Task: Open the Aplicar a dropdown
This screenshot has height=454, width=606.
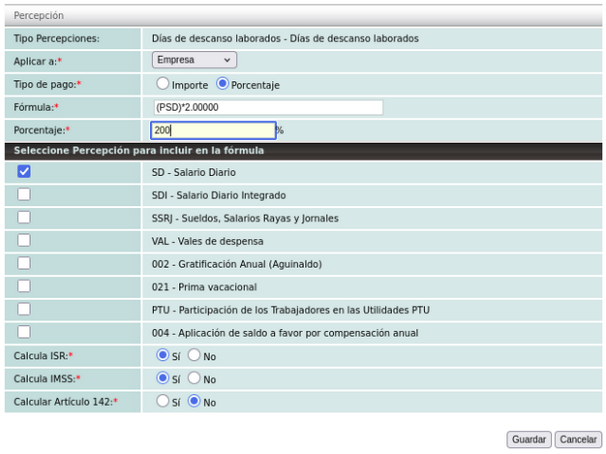Action: click(x=194, y=60)
